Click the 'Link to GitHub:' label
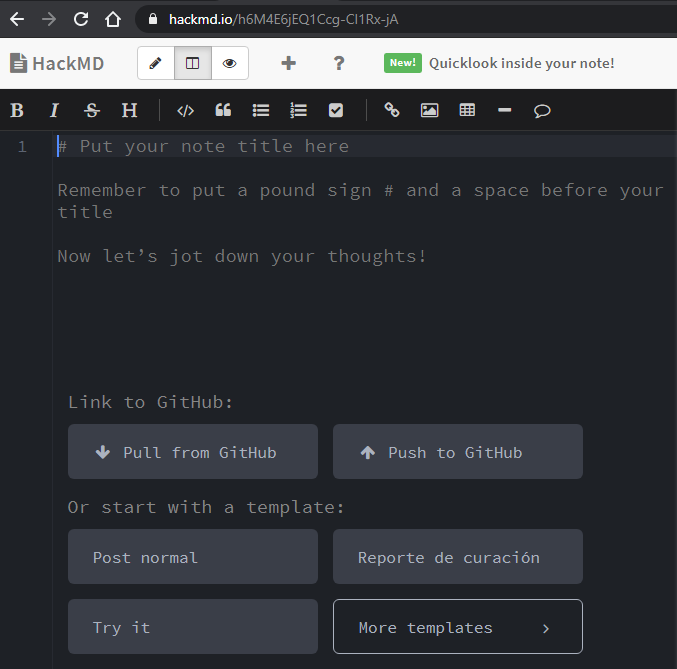Screen dimensions: 677x669 (x=150, y=402)
